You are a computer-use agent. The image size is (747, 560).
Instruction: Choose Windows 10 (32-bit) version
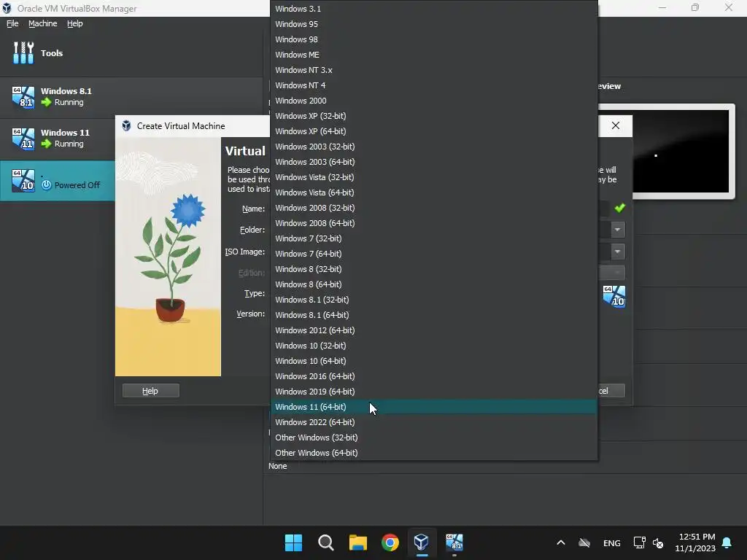(434, 346)
